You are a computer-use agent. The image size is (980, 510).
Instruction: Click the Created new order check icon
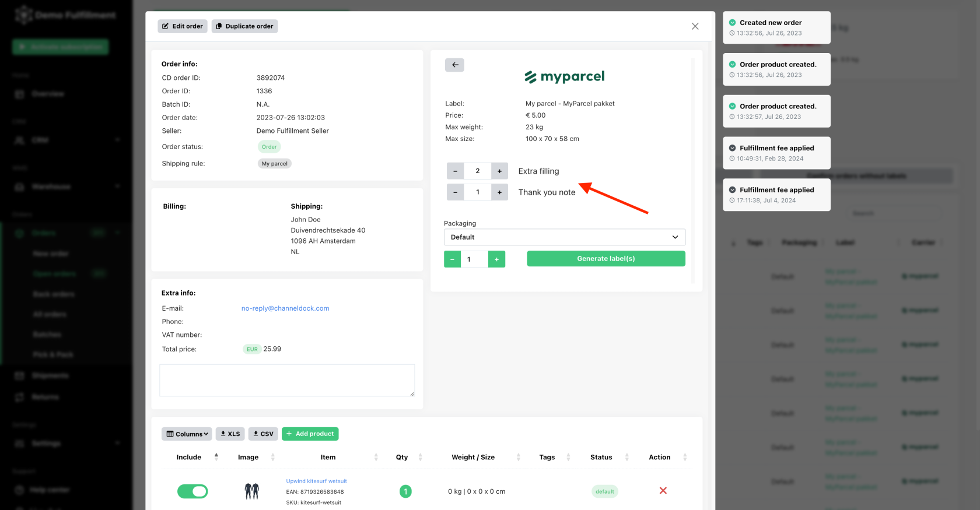(732, 23)
